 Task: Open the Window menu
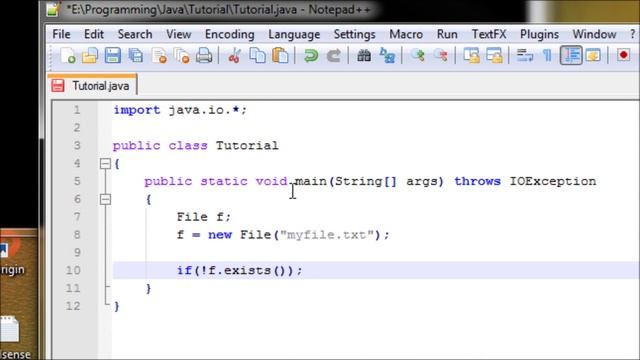594,34
